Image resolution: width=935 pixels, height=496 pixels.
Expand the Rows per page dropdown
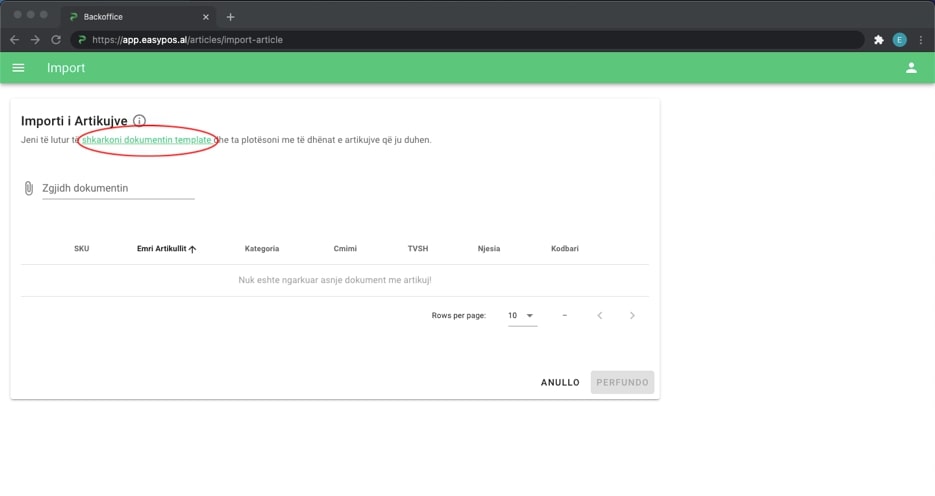(x=521, y=316)
